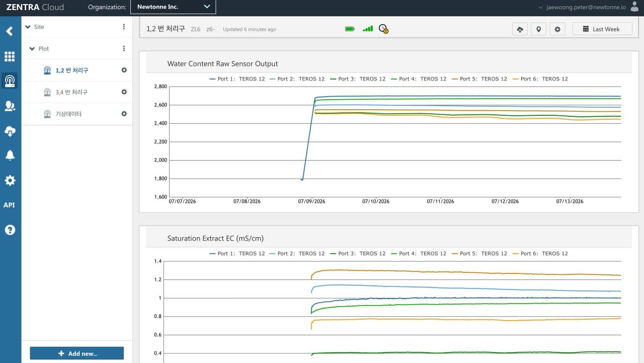Toggle Port 6 series in Saturation Extract legend
The height and width of the screenshot is (363, 644).
[x=540, y=254]
